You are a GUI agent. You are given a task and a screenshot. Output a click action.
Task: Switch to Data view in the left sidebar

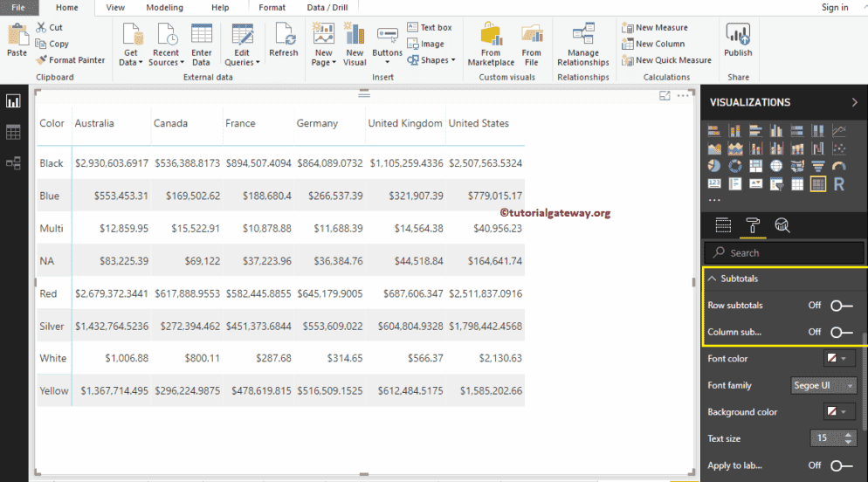(13, 132)
